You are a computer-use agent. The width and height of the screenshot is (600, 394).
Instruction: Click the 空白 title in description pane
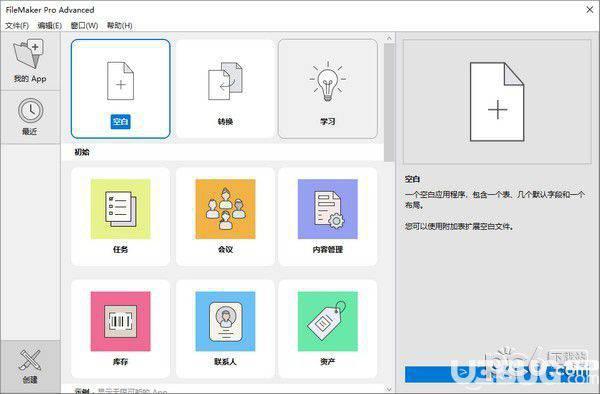[x=412, y=179]
